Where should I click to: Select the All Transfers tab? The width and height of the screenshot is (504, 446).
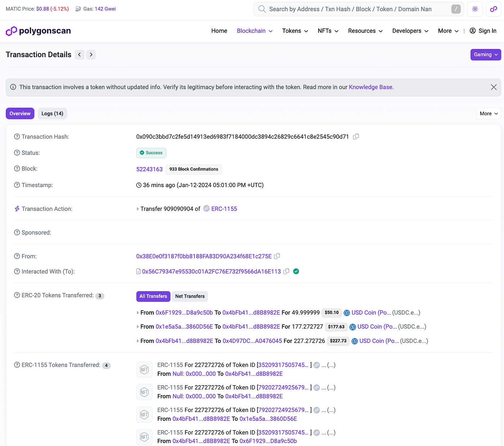pyautogui.click(x=153, y=296)
